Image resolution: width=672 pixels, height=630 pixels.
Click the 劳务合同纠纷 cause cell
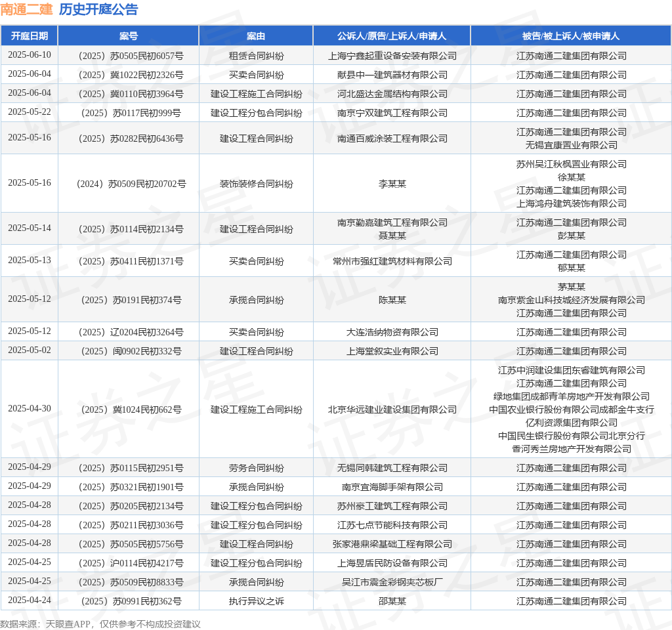click(x=257, y=468)
